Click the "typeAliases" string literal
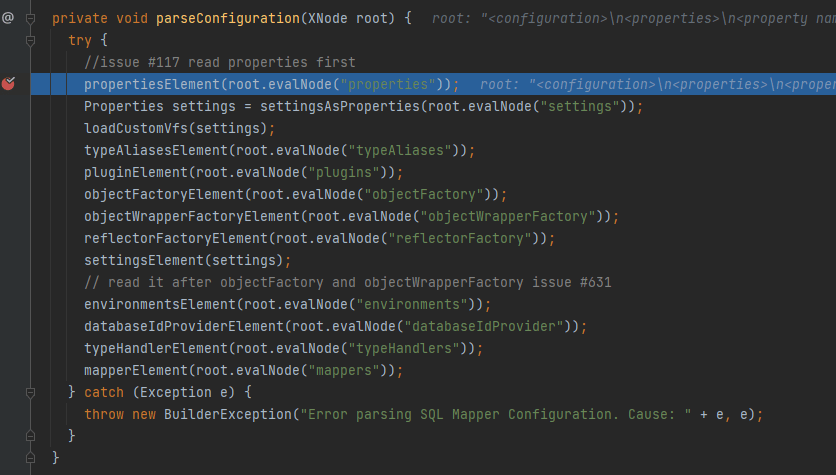 (400, 150)
